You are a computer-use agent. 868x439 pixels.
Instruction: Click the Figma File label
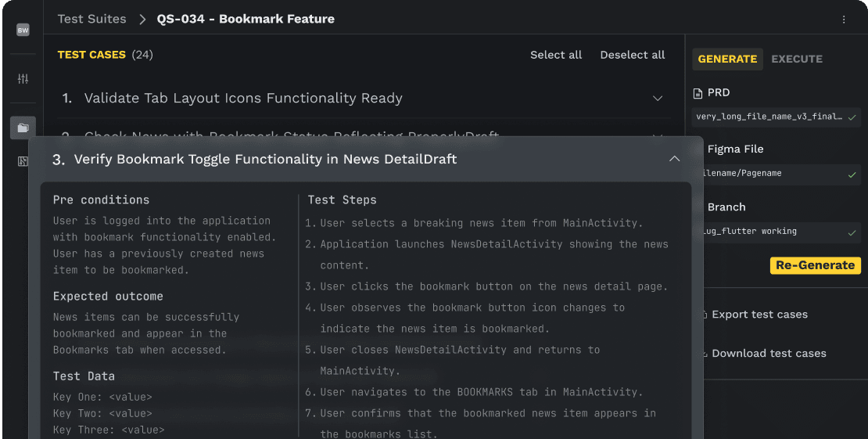(x=735, y=149)
